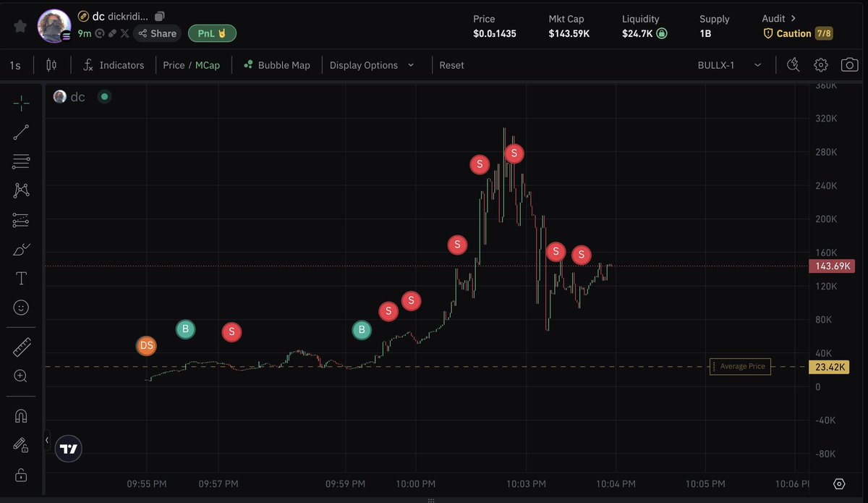
Task: Click the Price $0.0₃1435 value
Action: tap(495, 33)
